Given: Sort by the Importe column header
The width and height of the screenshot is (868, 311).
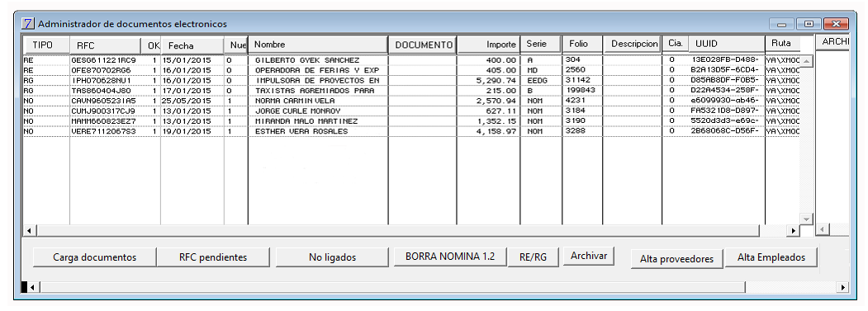Looking at the screenshot, I should click(488, 45).
